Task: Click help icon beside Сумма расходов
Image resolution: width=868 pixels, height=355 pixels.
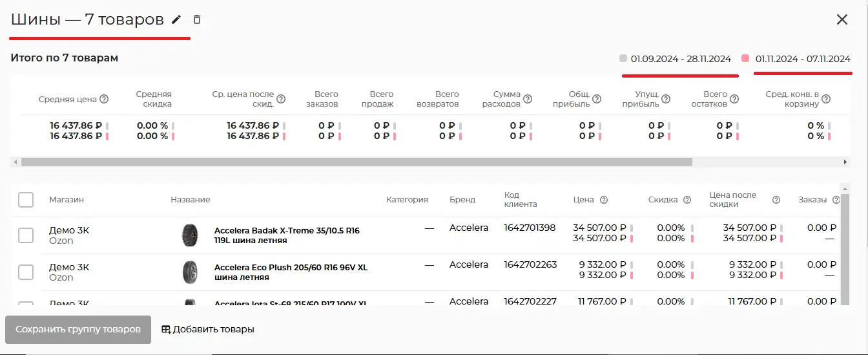Action: click(x=528, y=100)
